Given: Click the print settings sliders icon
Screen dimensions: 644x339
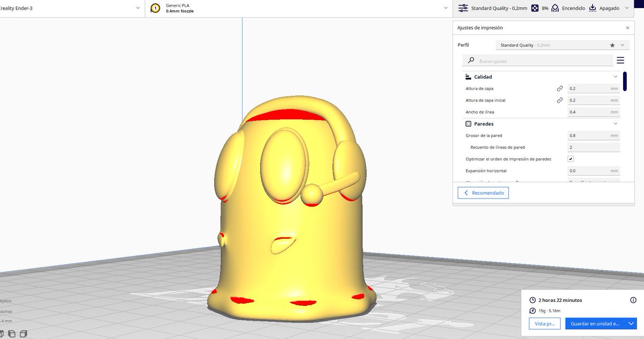Looking at the screenshot, I should pyautogui.click(x=463, y=8).
